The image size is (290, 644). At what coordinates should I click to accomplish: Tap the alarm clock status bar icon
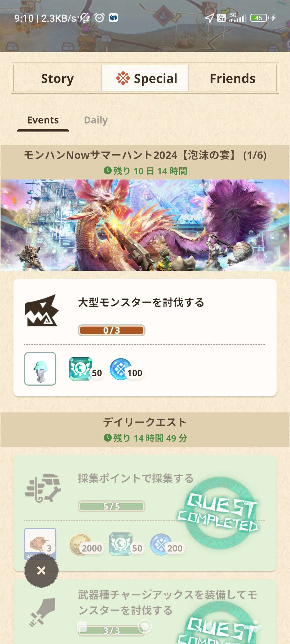99,18
